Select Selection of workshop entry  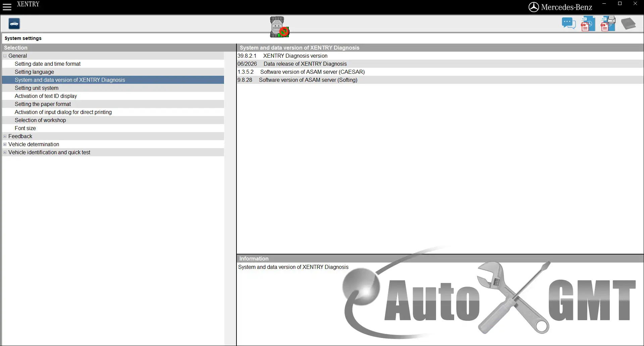[x=113, y=120]
